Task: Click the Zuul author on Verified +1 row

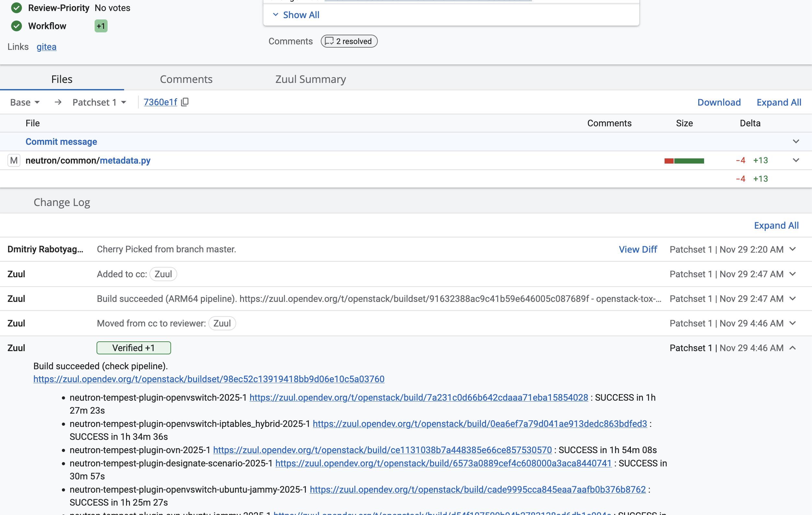Action: coord(16,348)
